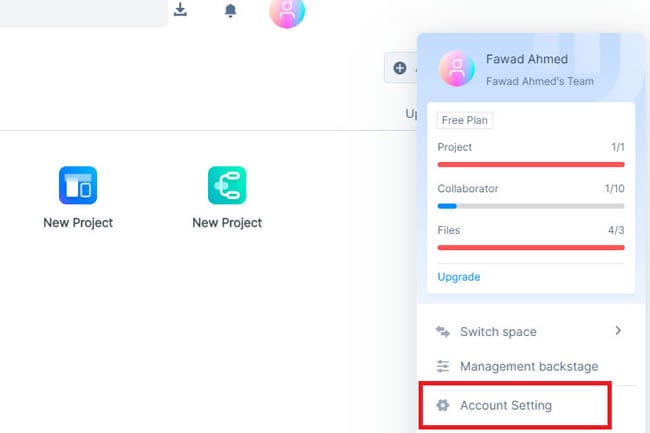
Task: Click the plus add button
Action: click(x=400, y=68)
